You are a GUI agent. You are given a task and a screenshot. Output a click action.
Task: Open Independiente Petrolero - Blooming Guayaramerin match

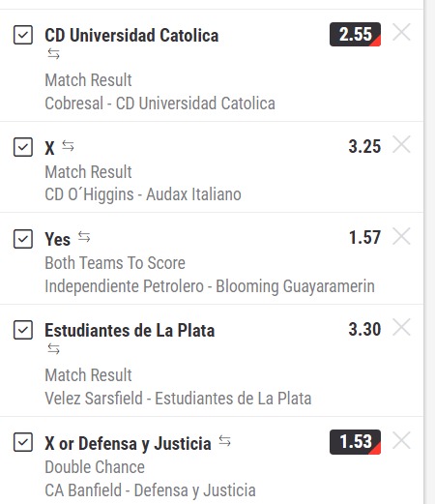210,286
